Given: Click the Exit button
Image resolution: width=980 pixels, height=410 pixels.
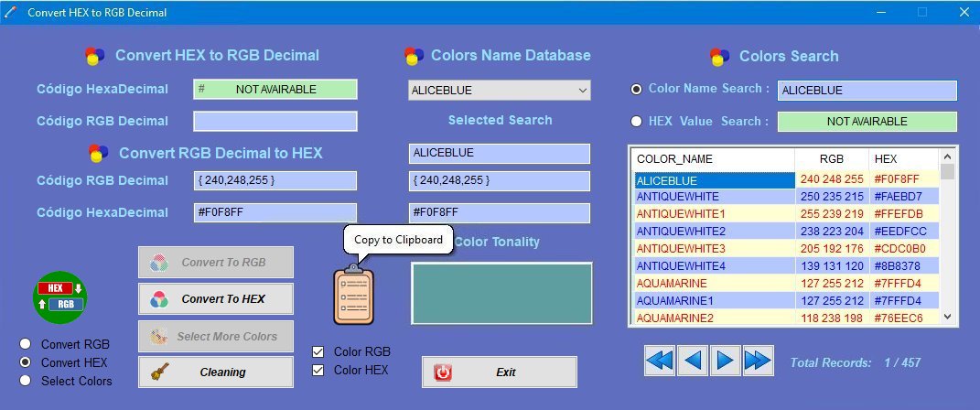Looking at the screenshot, I should [x=499, y=372].
